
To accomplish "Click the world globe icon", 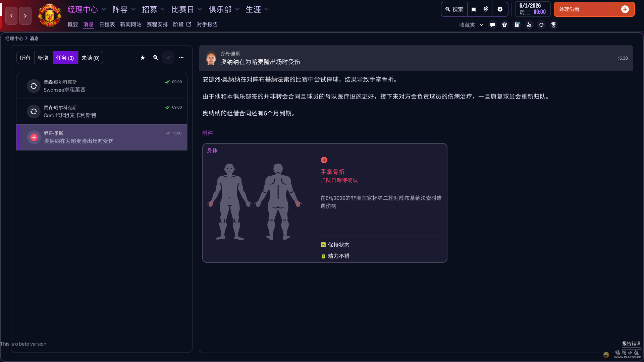I will click(486, 9).
